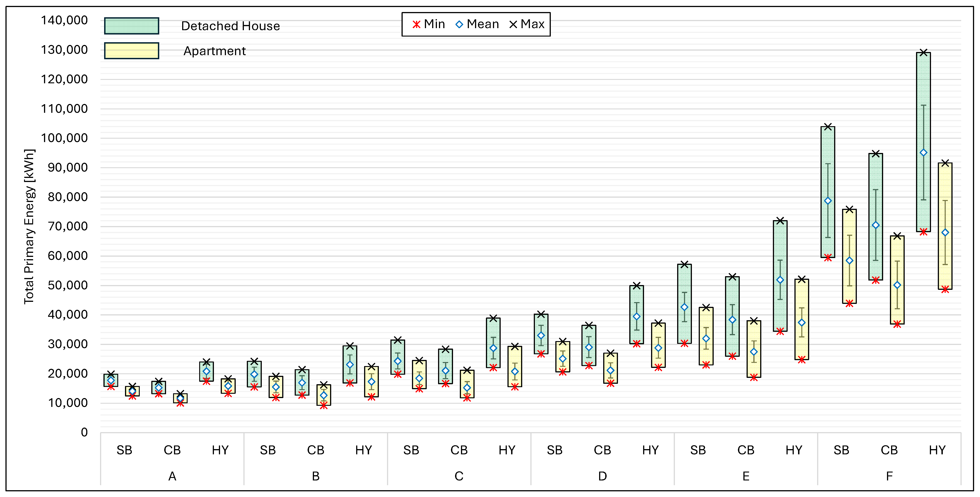Click the mean diamond of F HY detached bar
The width and height of the screenshot is (980, 497).
923,153
